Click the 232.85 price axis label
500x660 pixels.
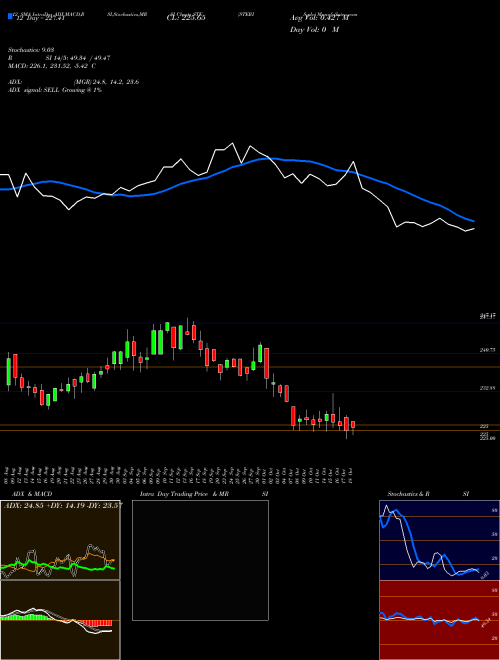[x=487, y=388]
